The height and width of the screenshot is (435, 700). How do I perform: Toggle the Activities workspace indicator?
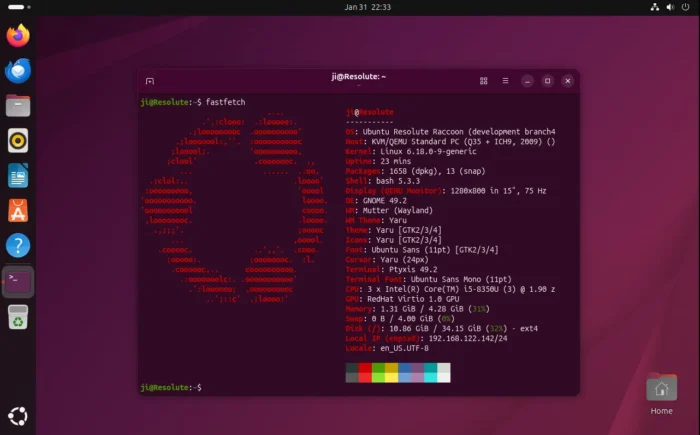coord(18,7)
